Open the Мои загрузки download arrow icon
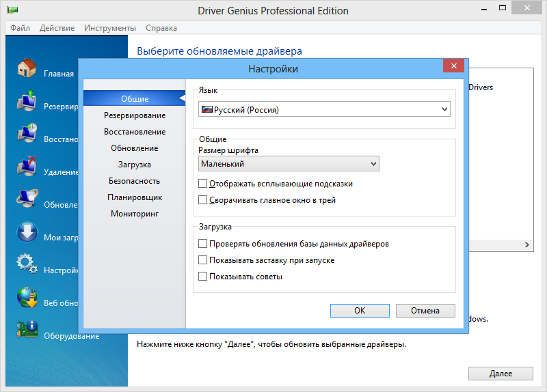Screen dimensions: 547x392 (x=27, y=232)
